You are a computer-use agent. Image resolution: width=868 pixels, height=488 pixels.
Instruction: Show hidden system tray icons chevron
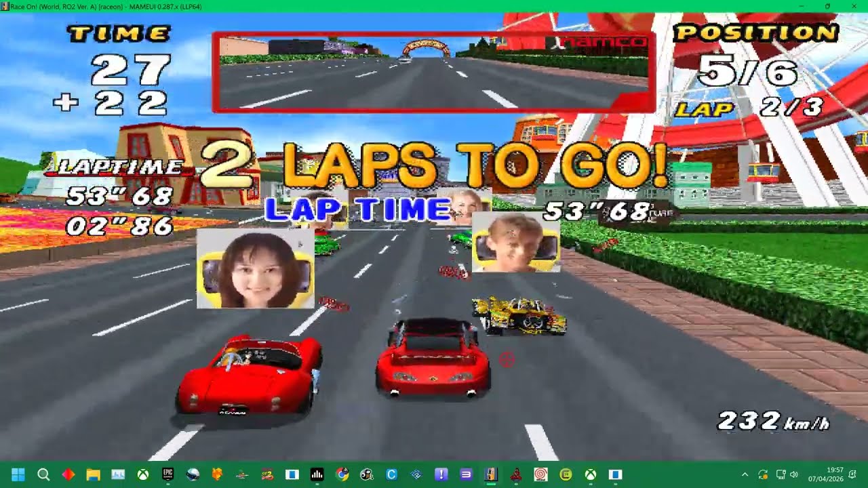coord(745,474)
